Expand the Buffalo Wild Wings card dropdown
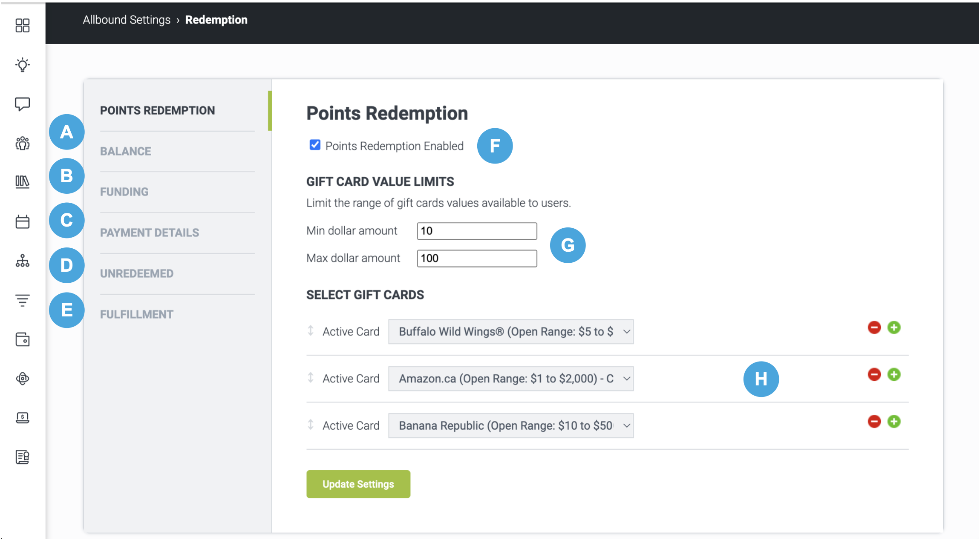This screenshot has height=540, width=980. [x=511, y=332]
